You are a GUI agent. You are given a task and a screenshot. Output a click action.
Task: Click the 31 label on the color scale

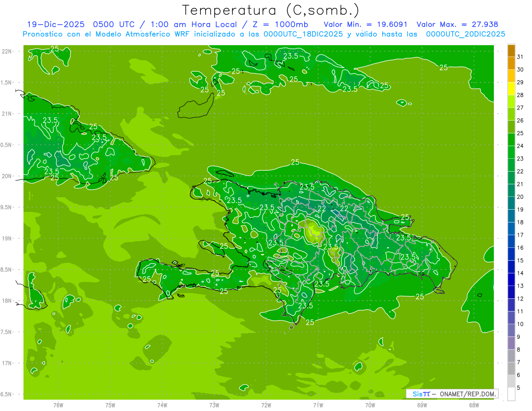coord(520,57)
